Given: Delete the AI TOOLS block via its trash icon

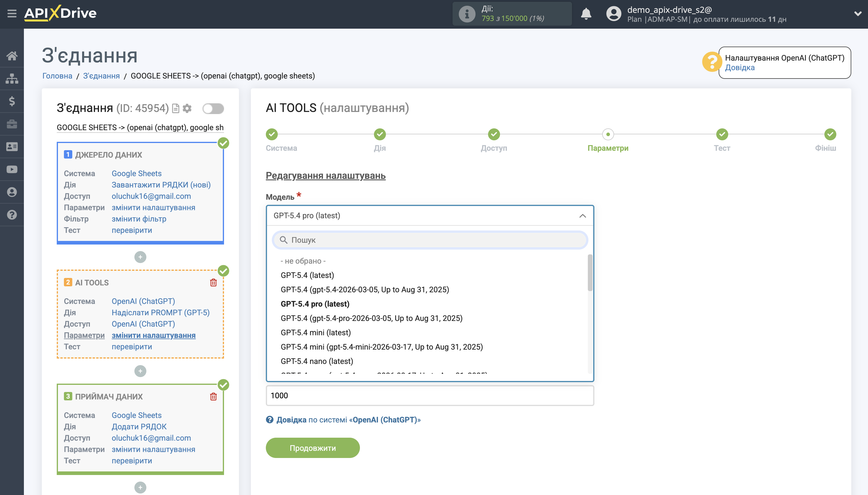Looking at the screenshot, I should 214,282.
